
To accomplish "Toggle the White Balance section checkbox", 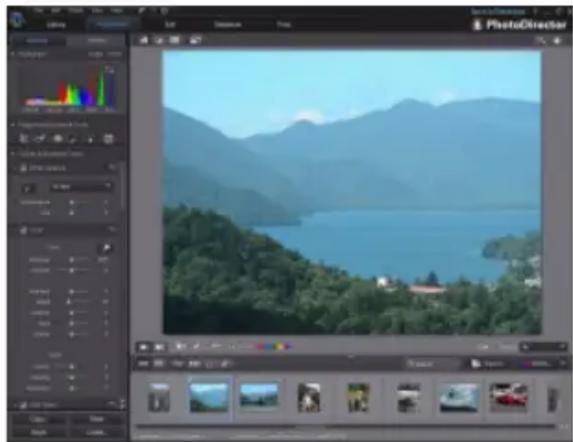I will 23,168.
